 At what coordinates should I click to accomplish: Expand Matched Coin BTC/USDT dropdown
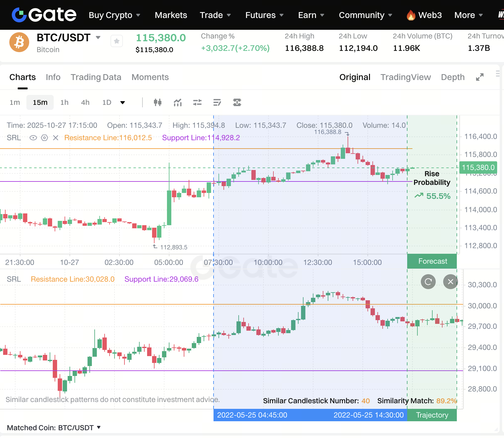click(99, 427)
